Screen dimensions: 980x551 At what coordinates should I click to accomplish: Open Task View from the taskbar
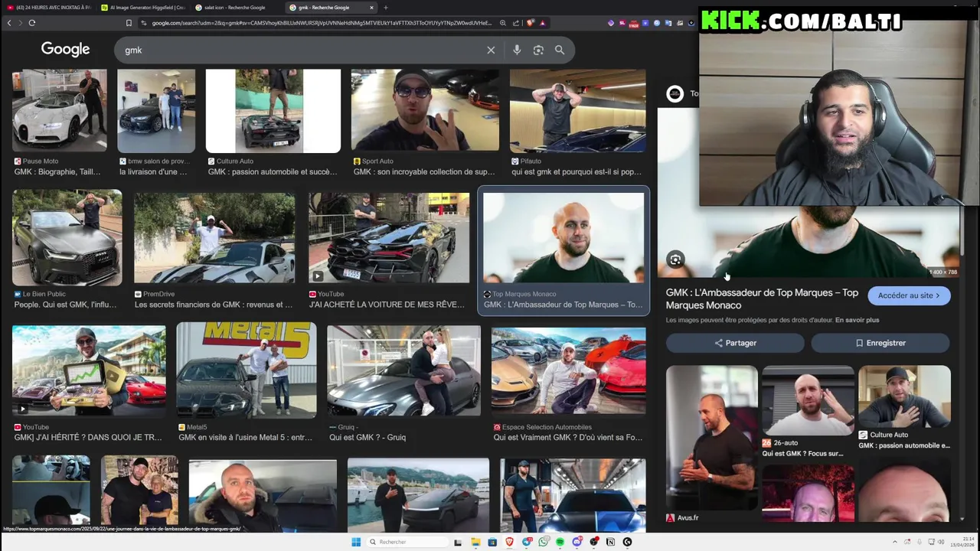(458, 542)
